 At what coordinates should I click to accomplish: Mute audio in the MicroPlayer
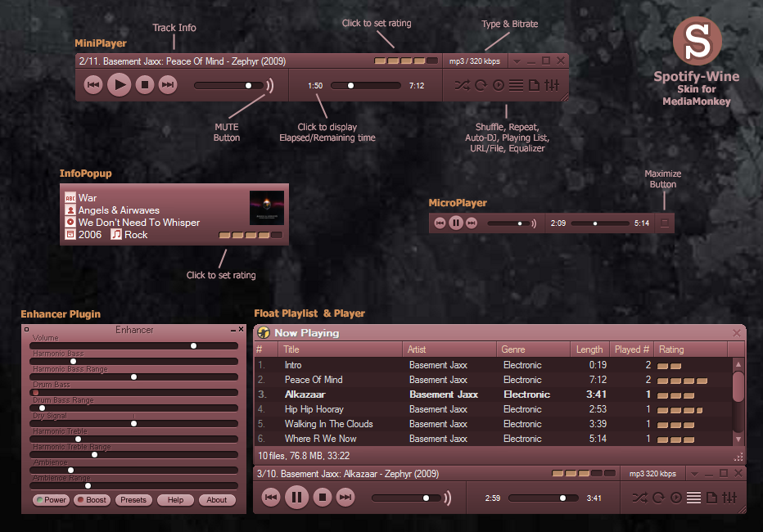pyautogui.click(x=534, y=223)
